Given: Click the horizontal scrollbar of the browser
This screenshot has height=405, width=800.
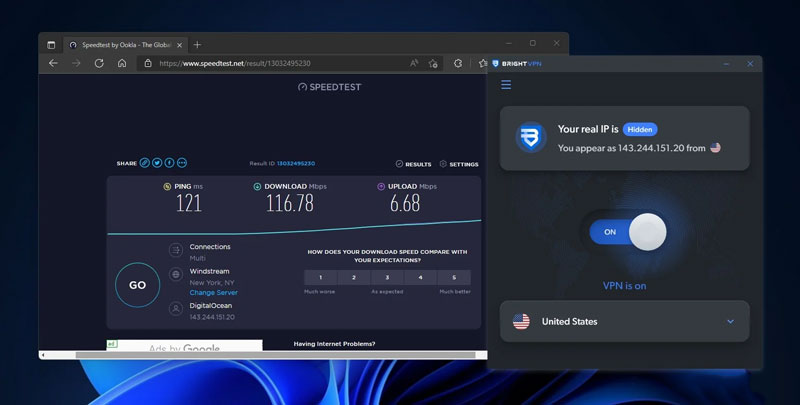Looking at the screenshot, I should point(276,355).
